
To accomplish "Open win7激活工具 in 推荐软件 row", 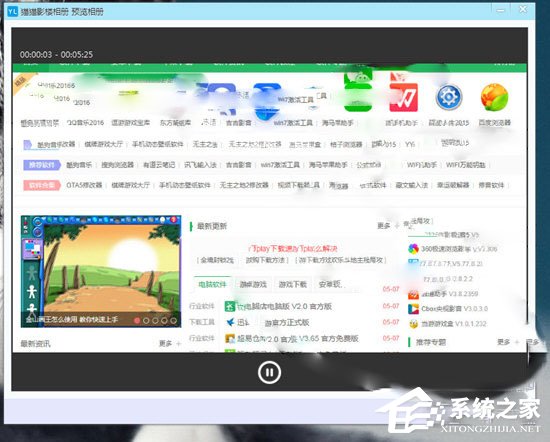I will point(280,165).
